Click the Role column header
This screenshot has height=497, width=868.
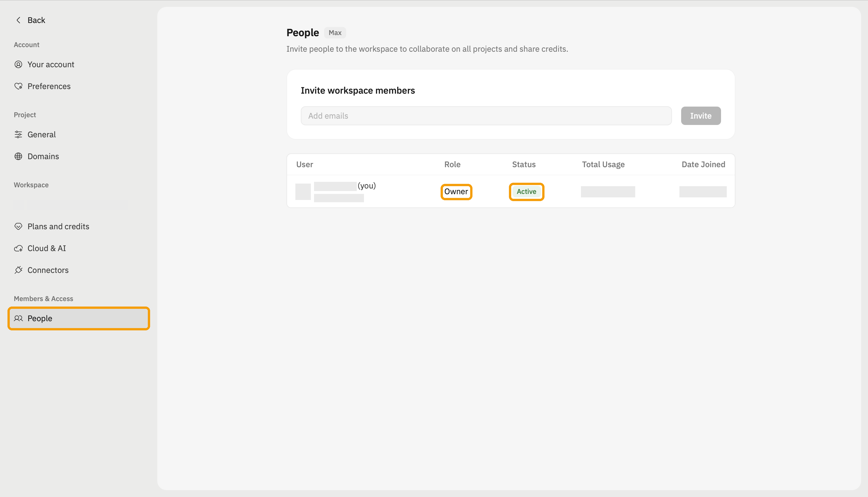click(452, 165)
